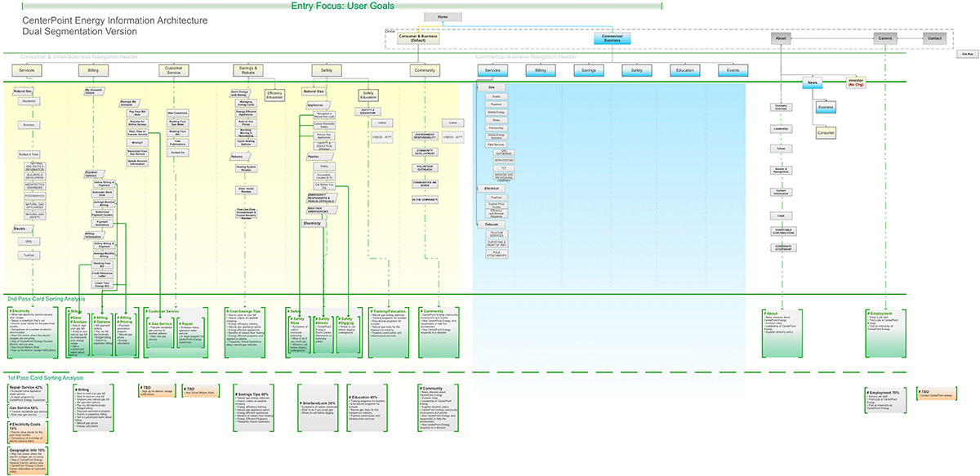Click the Telecom Services node
The image size is (980, 476).
[496, 234]
